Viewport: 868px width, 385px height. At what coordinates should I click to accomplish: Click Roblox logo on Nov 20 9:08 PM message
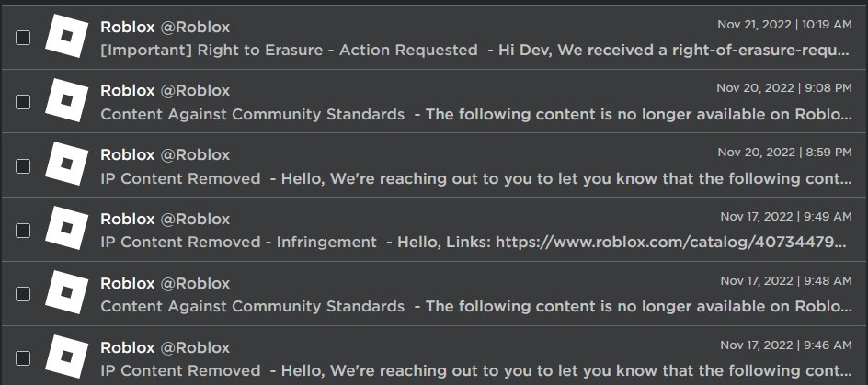(66, 100)
